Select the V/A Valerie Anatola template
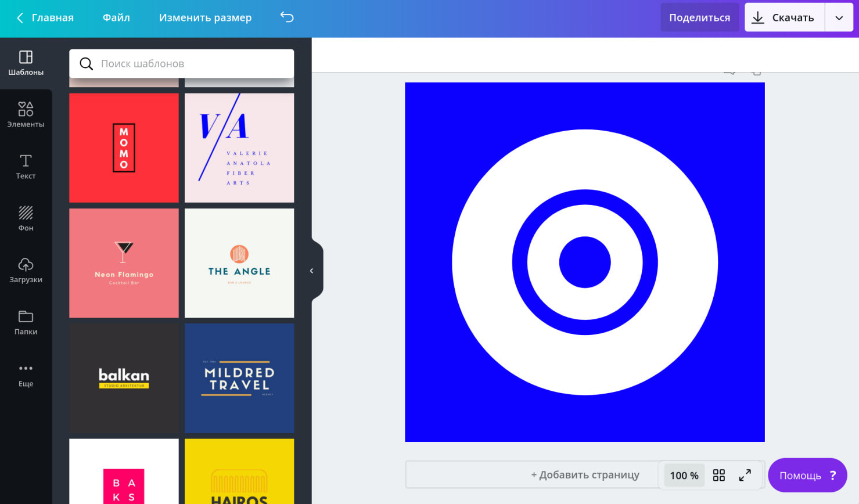859x504 pixels. pos(239,148)
